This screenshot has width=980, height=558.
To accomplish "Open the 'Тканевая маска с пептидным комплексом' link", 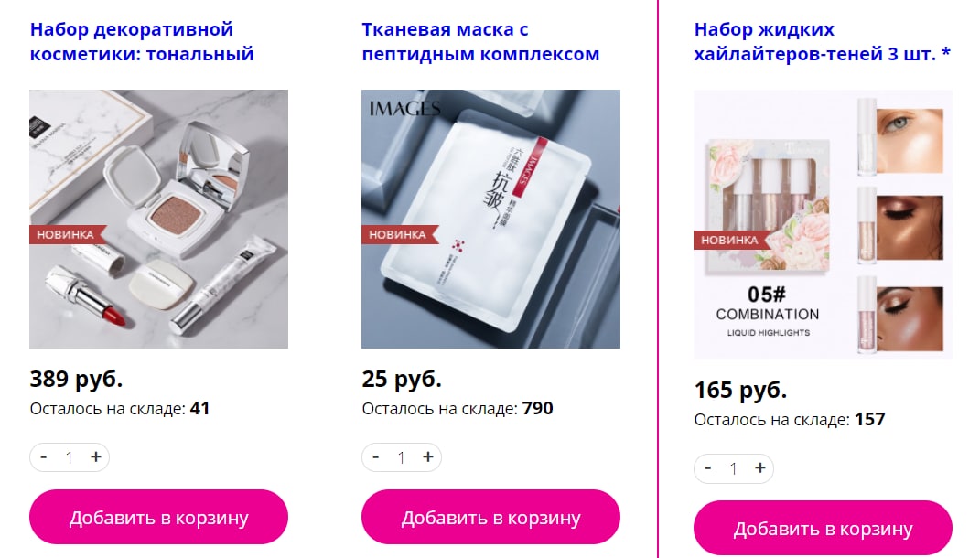I will tap(480, 42).
